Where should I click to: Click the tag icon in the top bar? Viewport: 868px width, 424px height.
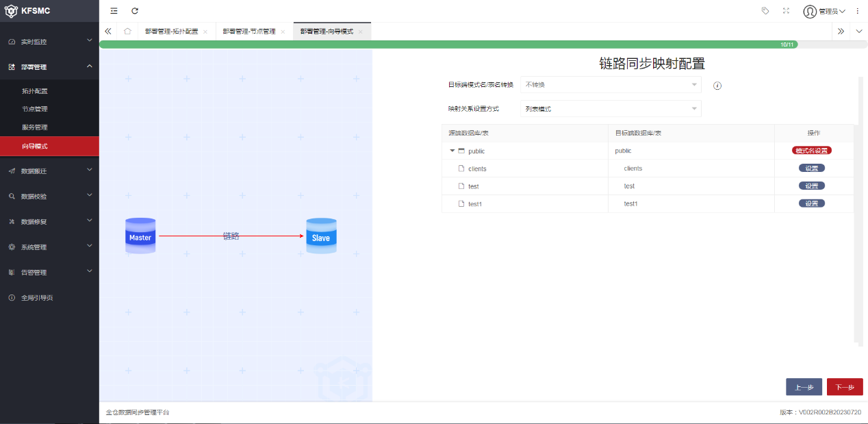point(765,11)
